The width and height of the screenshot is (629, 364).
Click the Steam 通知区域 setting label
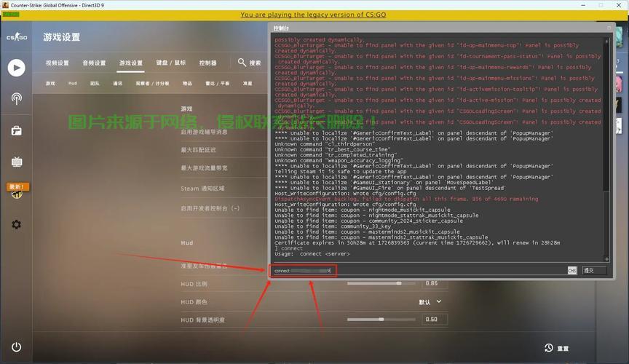point(202,189)
